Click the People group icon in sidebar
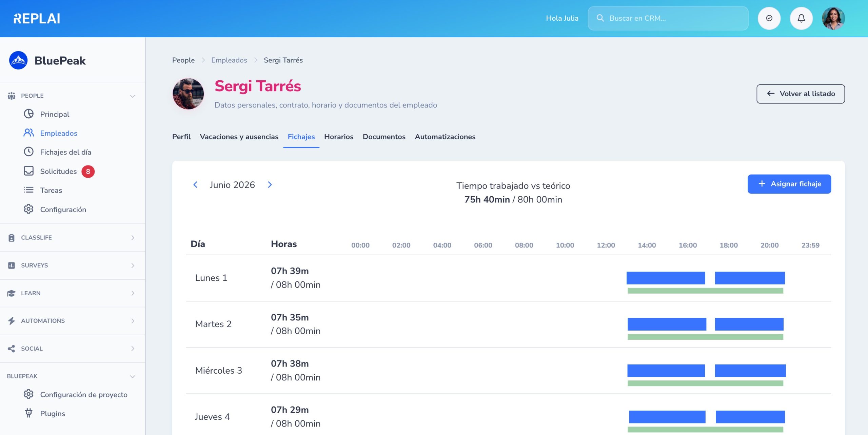The image size is (868, 435). (12, 96)
